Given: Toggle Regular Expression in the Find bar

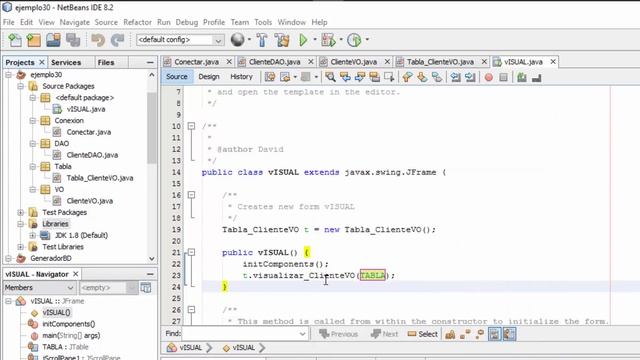Looking at the screenshot, I should coord(480,334).
